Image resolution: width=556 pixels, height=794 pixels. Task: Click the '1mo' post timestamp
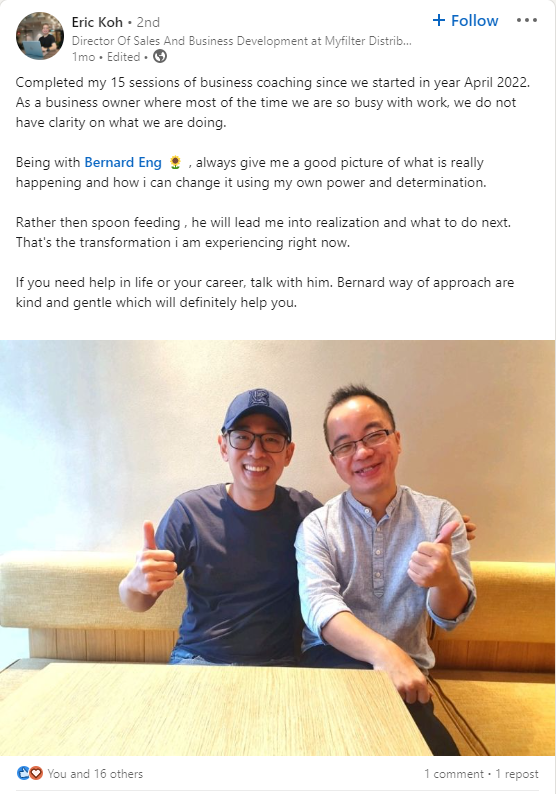[x=84, y=57]
